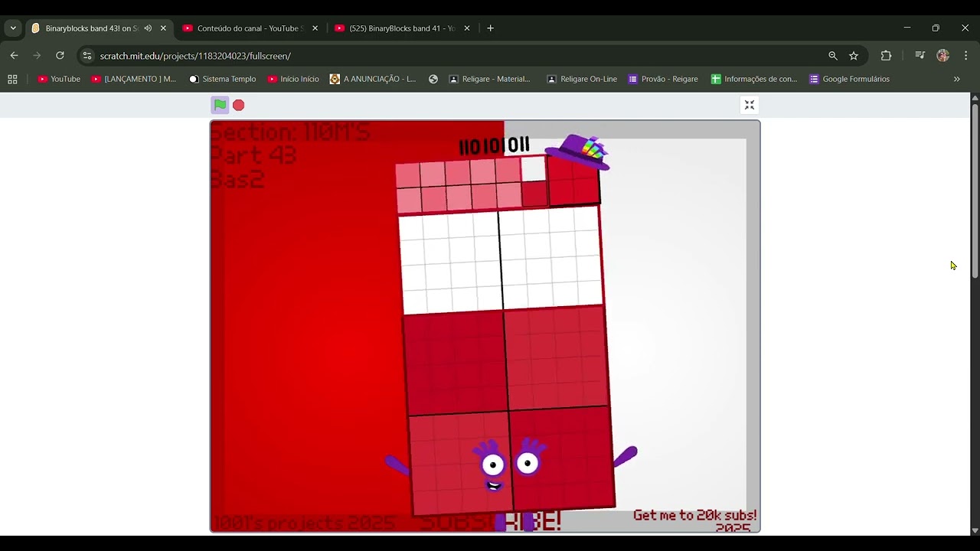Image resolution: width=980 pixels, height=551 pixels.
Task: Go back to previous page
Action: pyautogui.click(x=14, y=56)
